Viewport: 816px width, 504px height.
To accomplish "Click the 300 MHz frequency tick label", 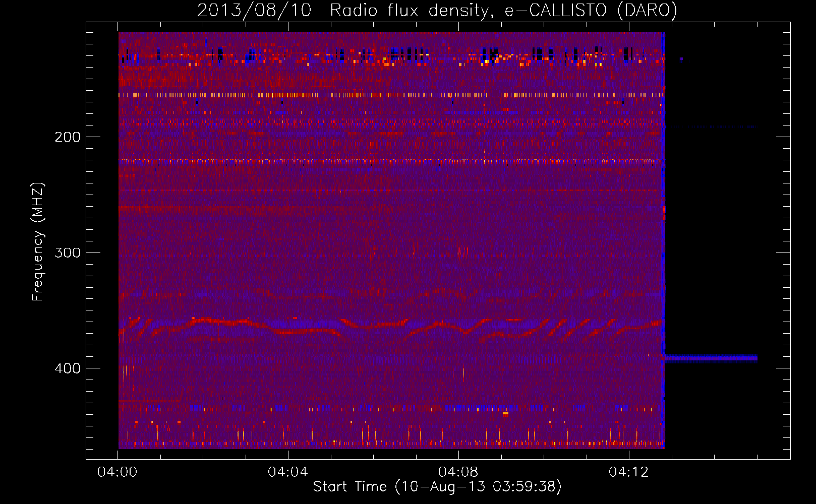I will tap(68, 253).
